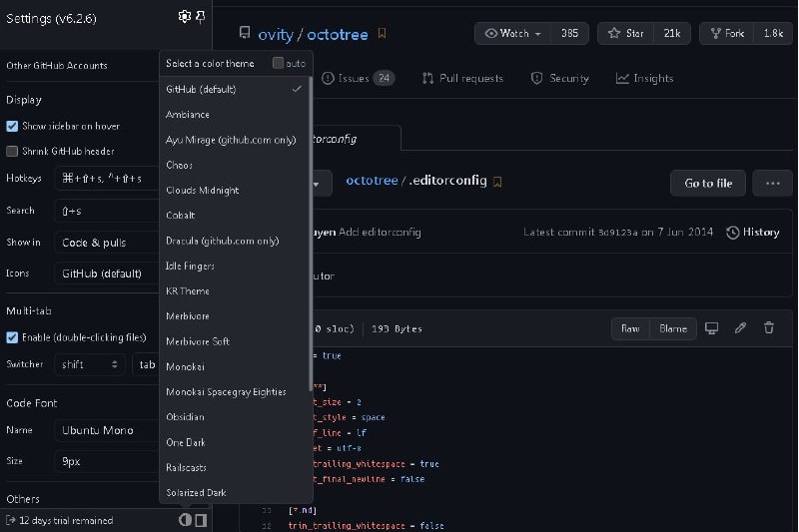The width and height of the screenshot is (799, 532).
Task: Select the Ambiance theme
Action: point(235,115)
